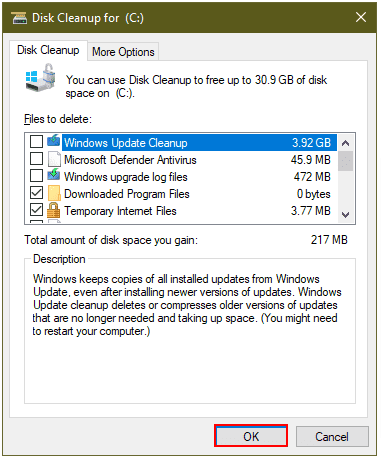Screen dimensions: 381x457
Task: Close the Disk Cleanup window
Action: [361, 17]
